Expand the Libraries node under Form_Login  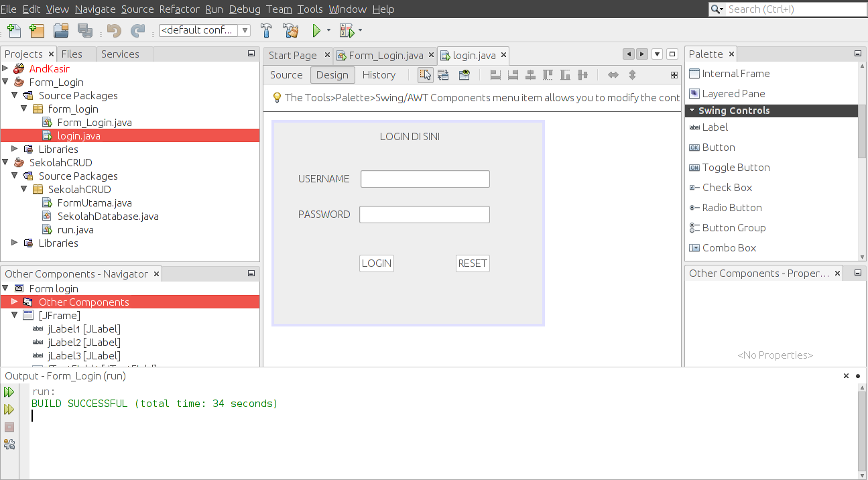pos(15,149)
